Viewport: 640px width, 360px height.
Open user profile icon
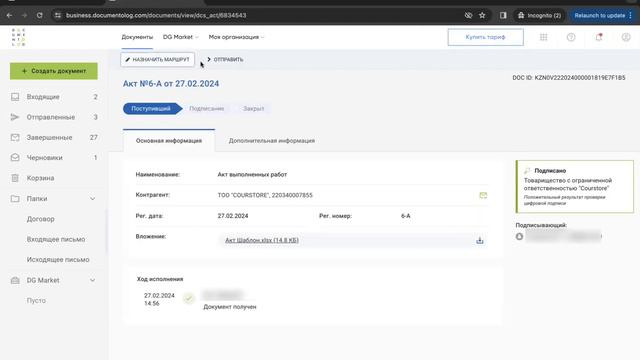click(626, 37)
